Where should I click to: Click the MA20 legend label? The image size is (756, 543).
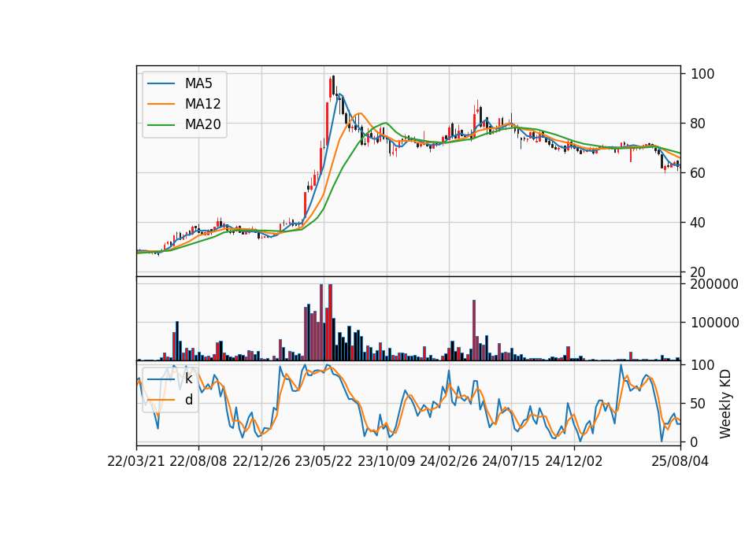(x=202, y=124)
